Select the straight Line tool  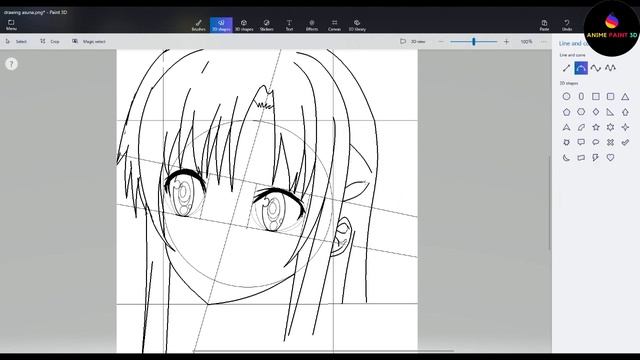[x=566, y=68]
